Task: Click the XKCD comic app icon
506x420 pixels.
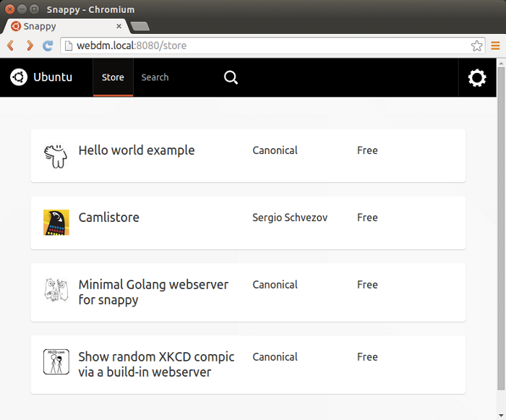Action: point(56,362)
